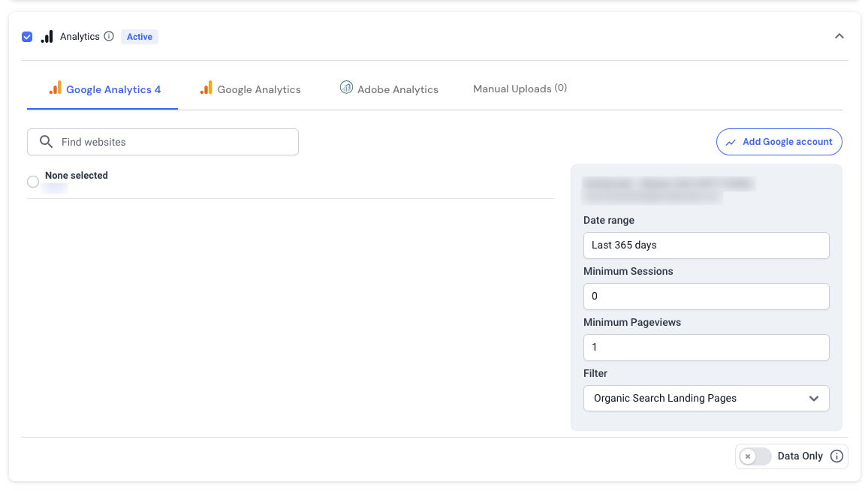Open the Manual Uploads tab
This screenshot has width=868, height=491.
pos(520,89)
